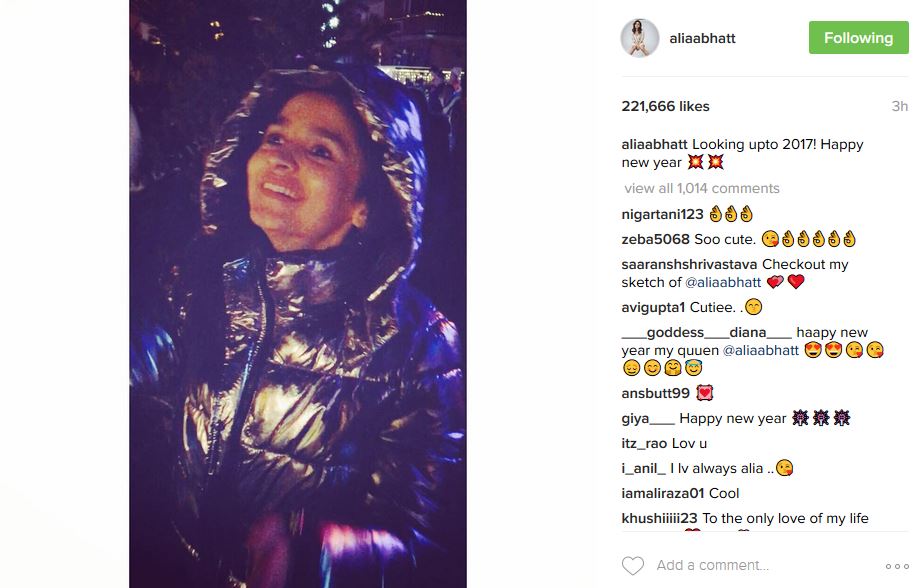Viewport: 917px width, 588px height.
Task: Expand view all 1,014 comments
Action: [x=702, y=188]
